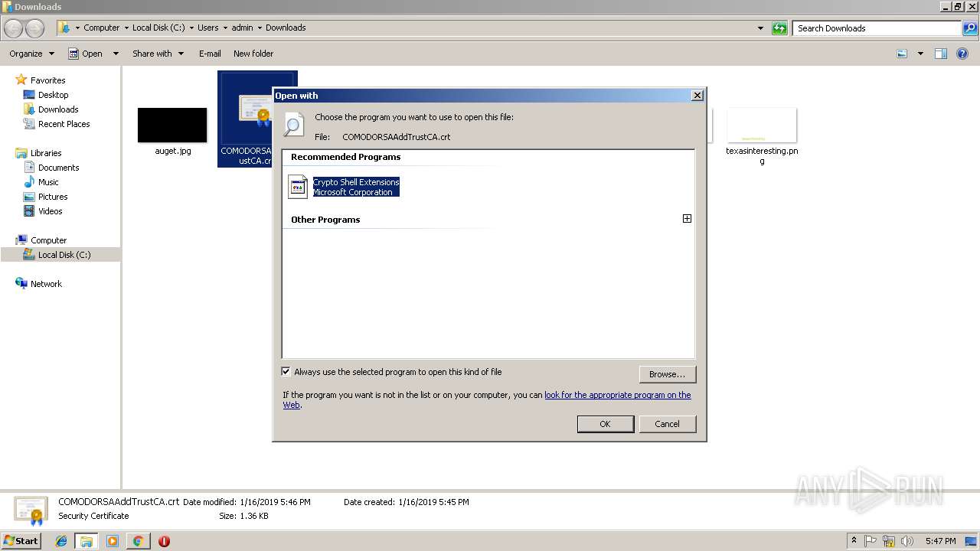Click E-mail in the toolbar

pos(210,54)
